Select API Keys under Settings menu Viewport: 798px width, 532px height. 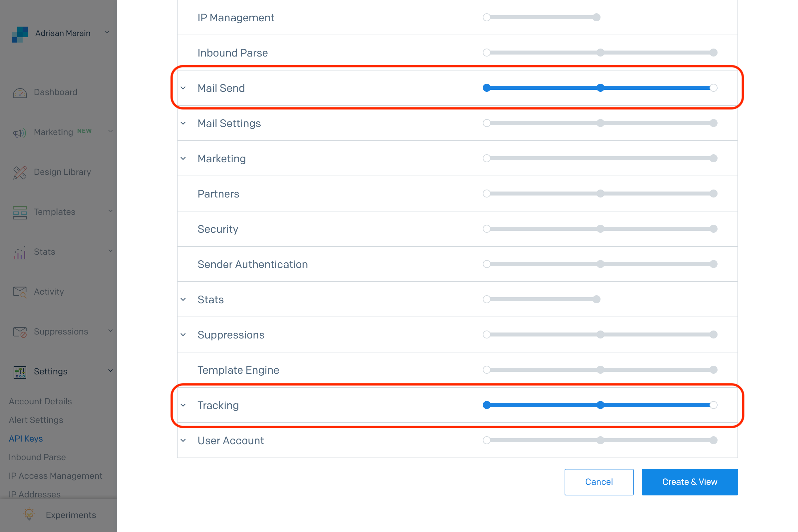coord(26,439)
